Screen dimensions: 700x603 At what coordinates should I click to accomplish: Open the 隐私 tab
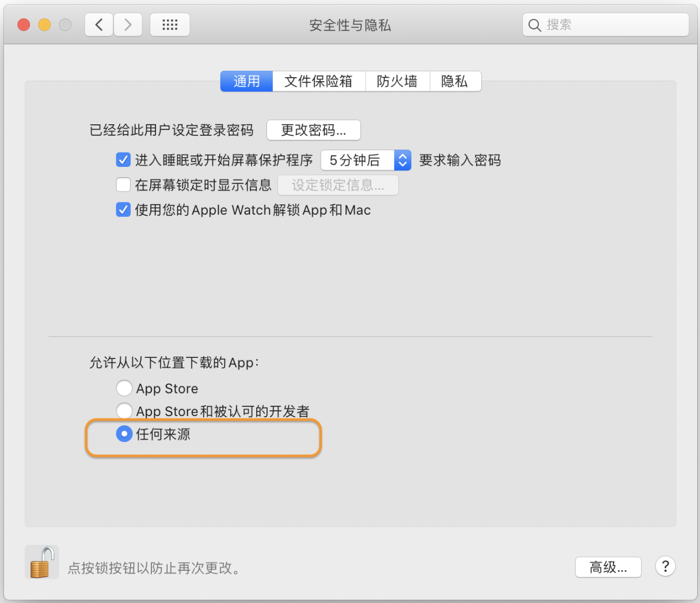pyautogui.click(x=455, y=81)
